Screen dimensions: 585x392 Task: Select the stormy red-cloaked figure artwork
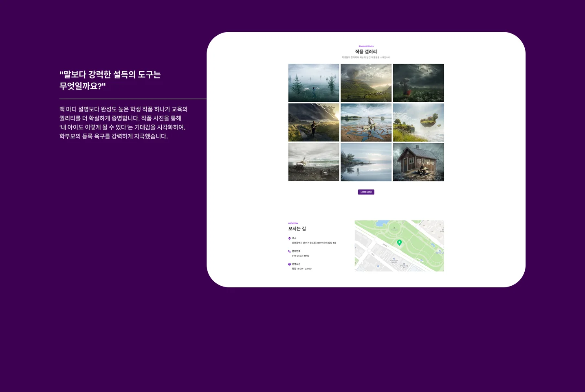(418, 83)
